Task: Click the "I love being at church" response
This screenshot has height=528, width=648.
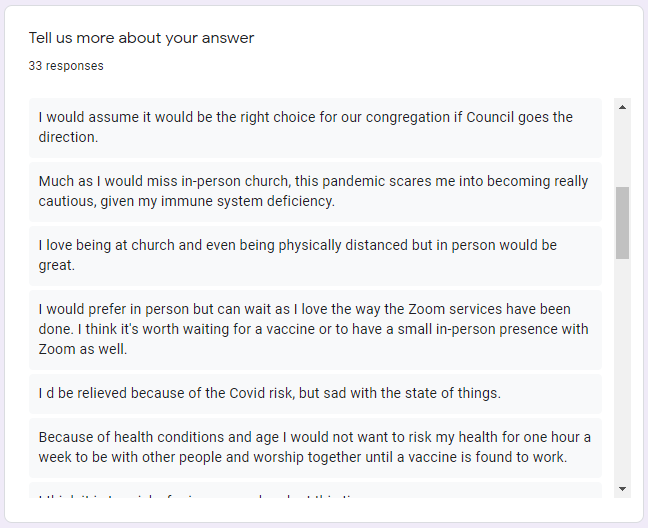Action: tap(315, 255)
